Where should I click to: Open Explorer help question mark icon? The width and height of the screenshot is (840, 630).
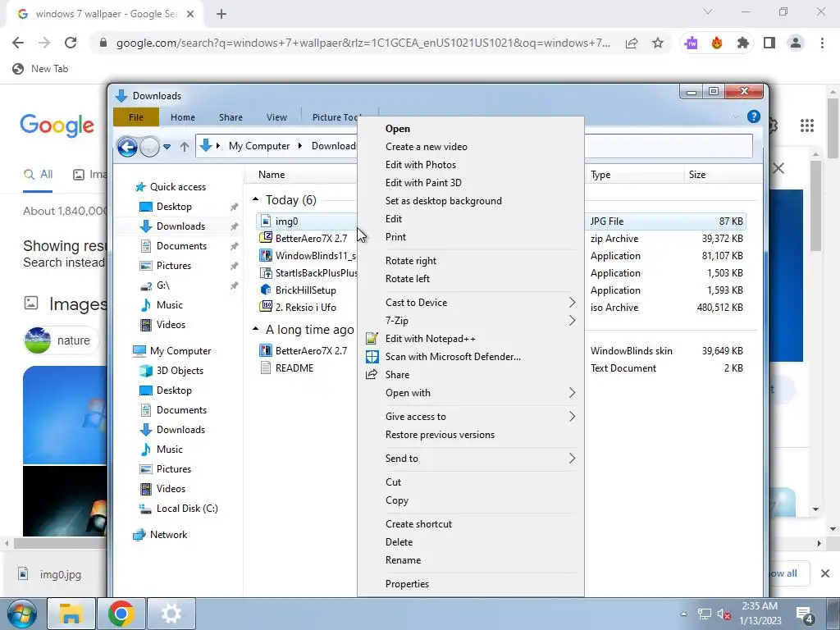tap(753, 116)
